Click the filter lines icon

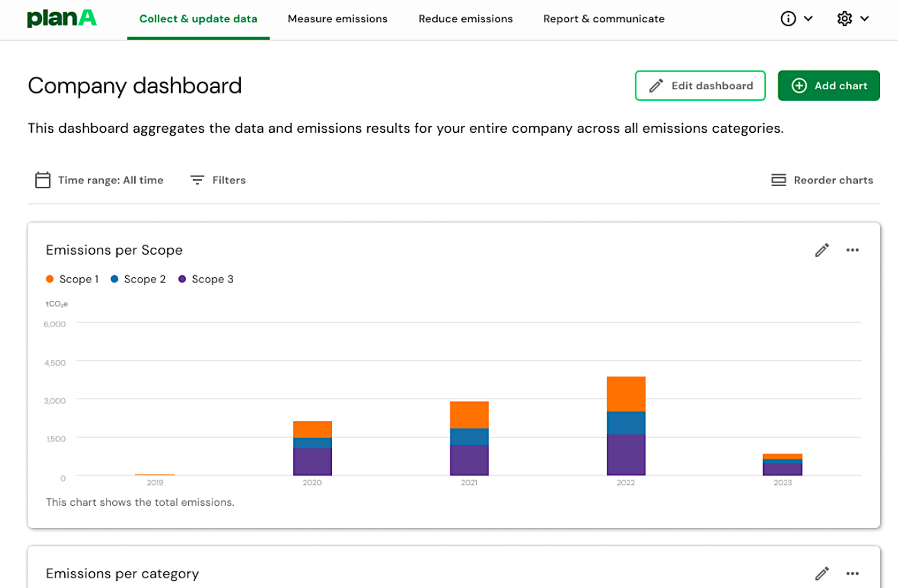coord(197,180)
